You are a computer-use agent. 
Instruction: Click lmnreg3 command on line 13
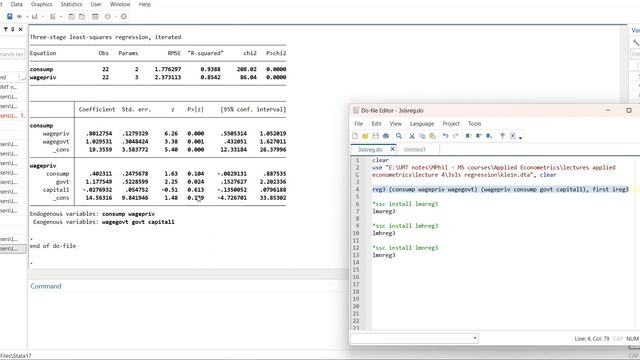pyautogui.click(x=384, y=255)
